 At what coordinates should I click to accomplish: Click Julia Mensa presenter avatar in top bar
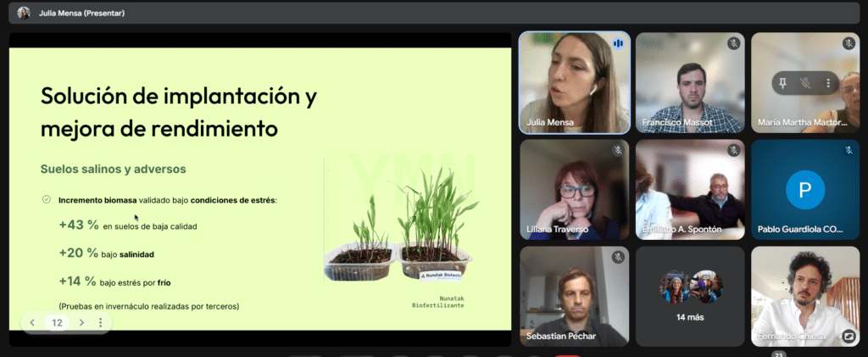pos(23,13)
